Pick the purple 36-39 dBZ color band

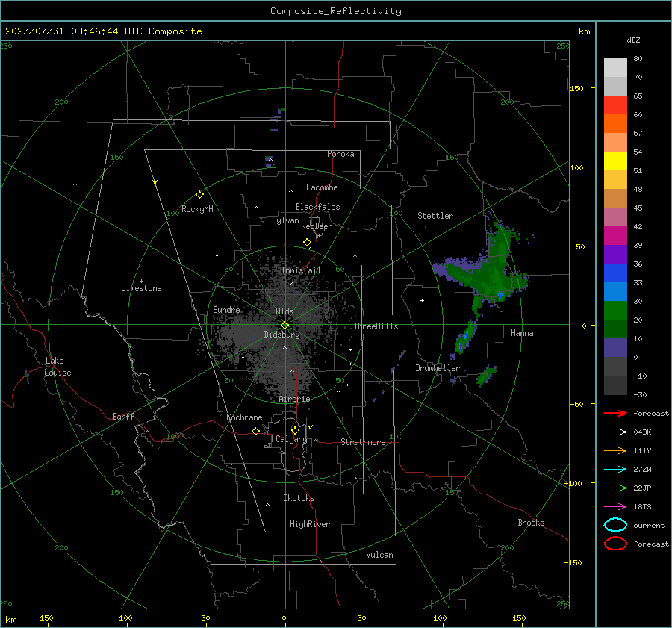pos(615,254)
